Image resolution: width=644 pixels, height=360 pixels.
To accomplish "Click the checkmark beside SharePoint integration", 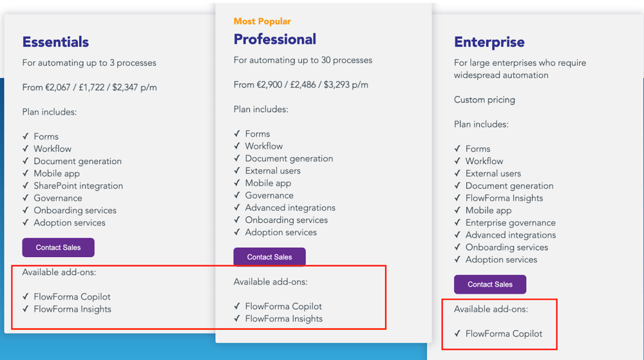I will pos(26,185).
